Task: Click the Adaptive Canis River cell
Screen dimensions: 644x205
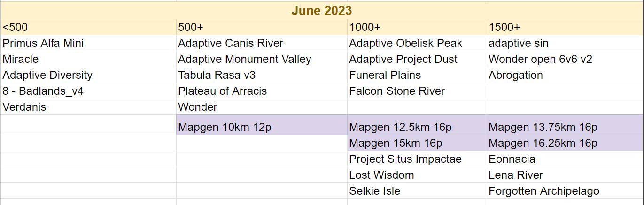Action: tap(262, 43)
